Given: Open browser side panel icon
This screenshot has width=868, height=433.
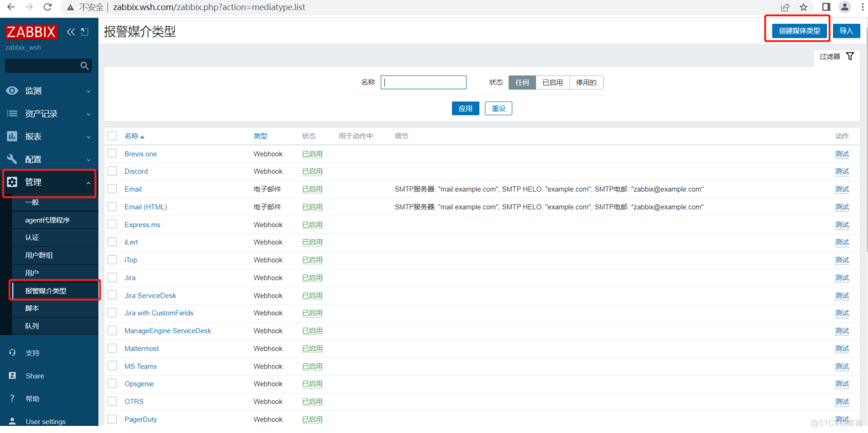Looking at the screenshot, I should coord(826,8).
